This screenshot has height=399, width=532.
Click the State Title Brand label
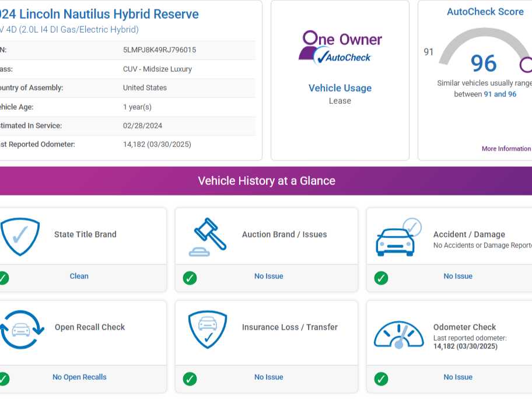85,235
